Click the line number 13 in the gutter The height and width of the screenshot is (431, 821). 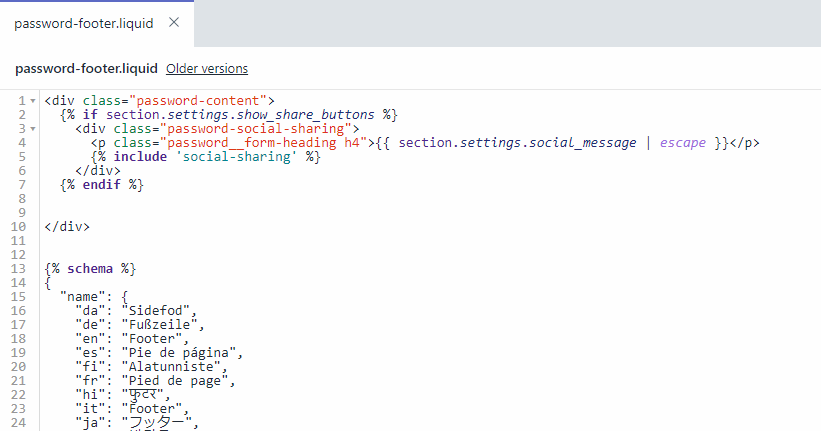click(18, 269)
